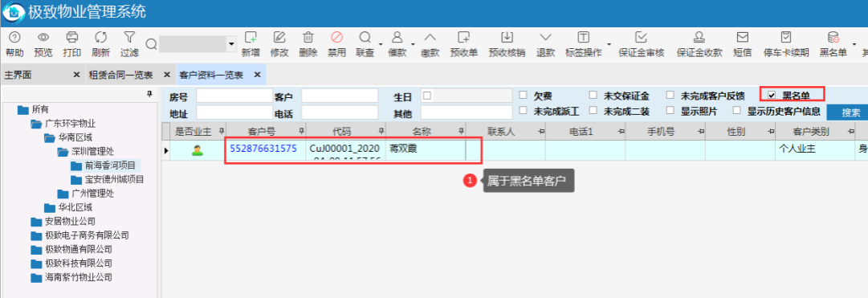Open the 标签操作 dropdown arrow
This screenshot has height=298, width=868.
609,43
